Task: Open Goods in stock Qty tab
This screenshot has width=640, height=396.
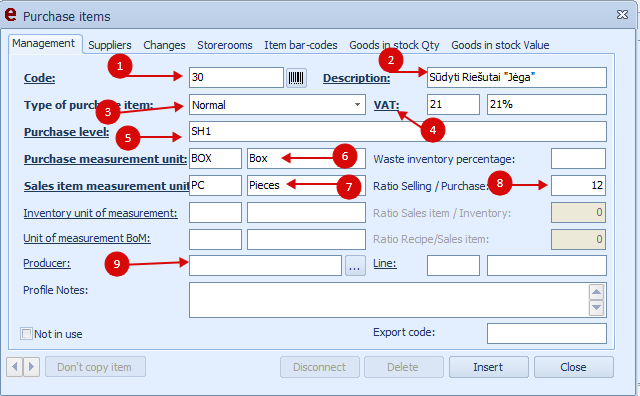Action: [x=394, y=45]
